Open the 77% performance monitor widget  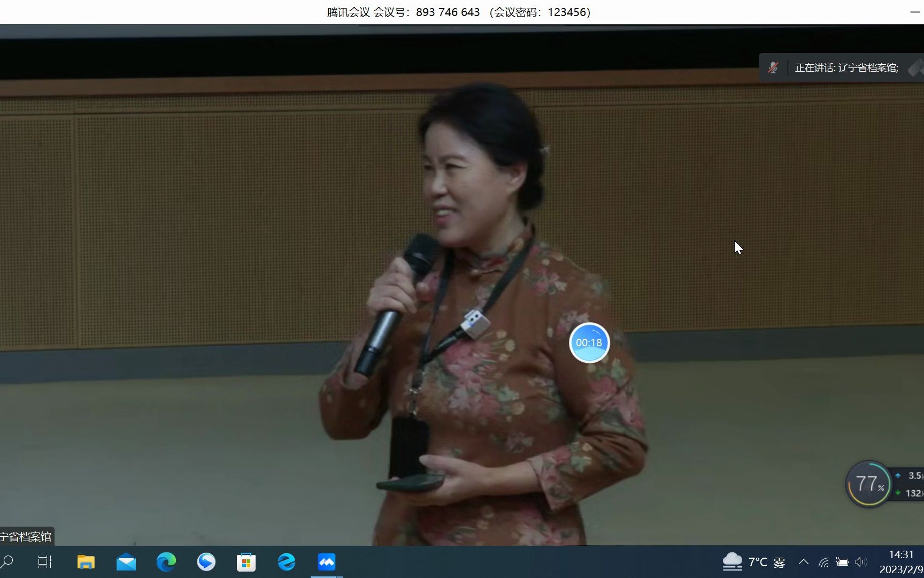tap(869, 484)
